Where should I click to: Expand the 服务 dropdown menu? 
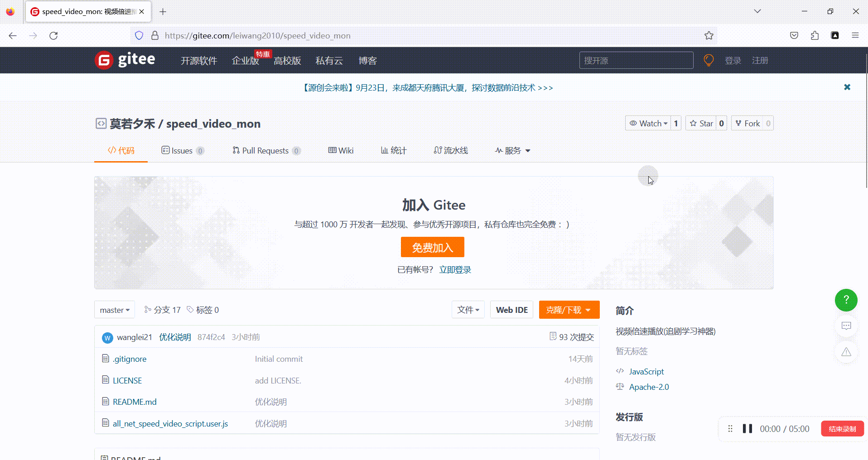512,150
